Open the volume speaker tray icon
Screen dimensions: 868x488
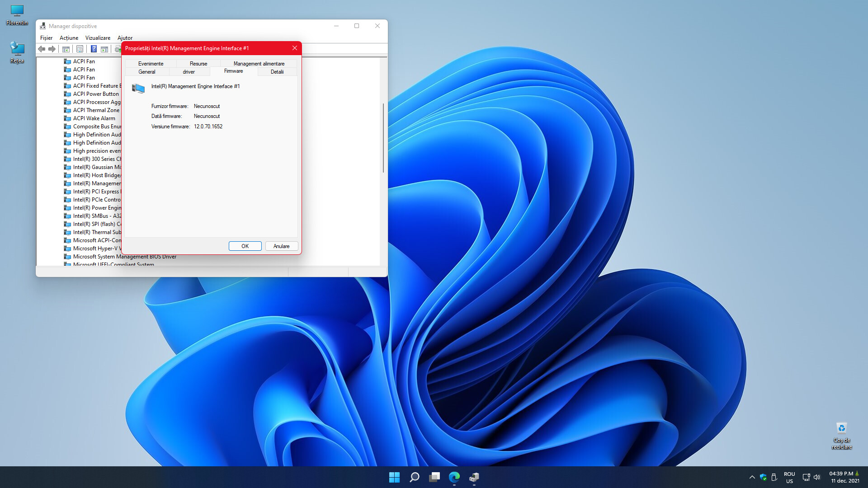(x=817, y=477)
